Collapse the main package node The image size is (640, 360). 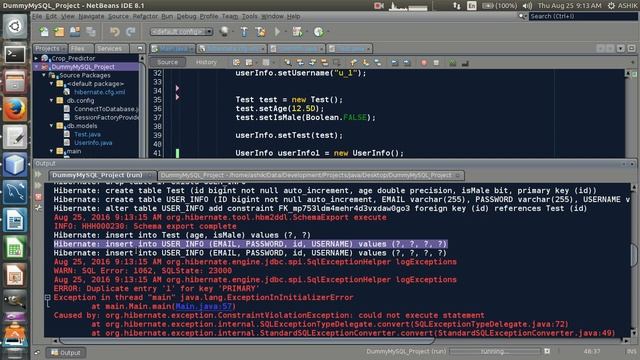click(51, 151)
